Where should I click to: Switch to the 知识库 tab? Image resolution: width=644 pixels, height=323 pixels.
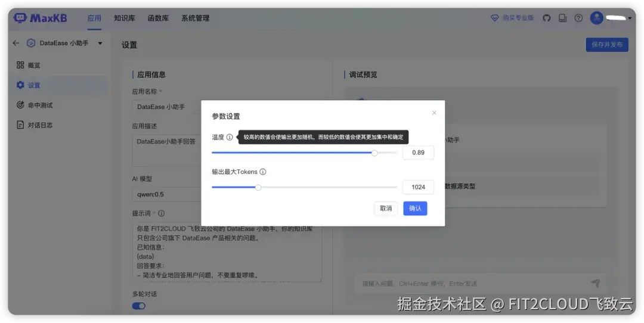(x=125, y=18)
